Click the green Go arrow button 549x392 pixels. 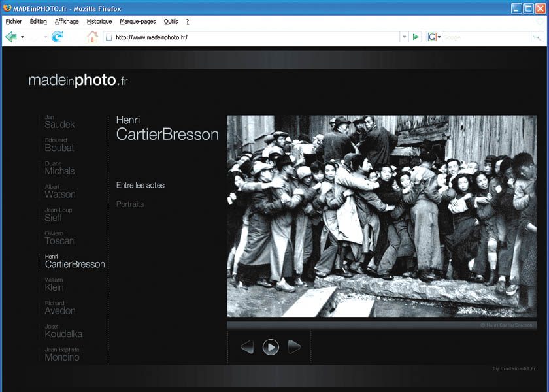pyautogui.click(x=416, y=37)
